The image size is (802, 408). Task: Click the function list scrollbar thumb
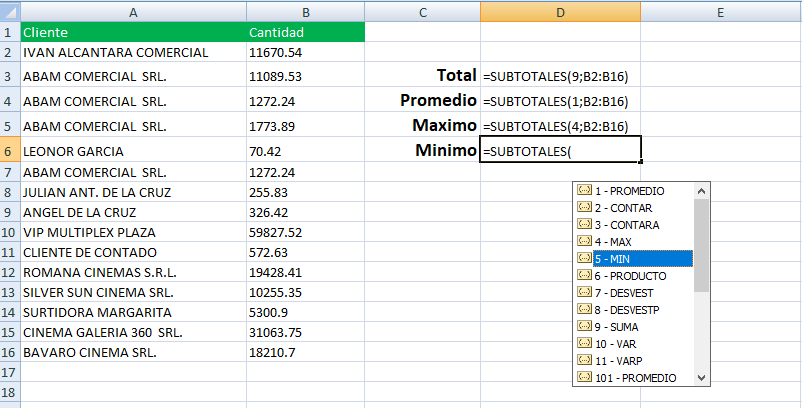pyautogui.click(x=701, y=245)
